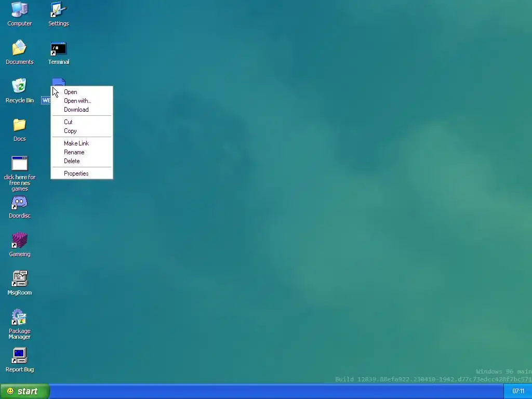Click the Report Bug computer icon
The height and width of the screenshot is (399, 532).
pos(19,355)
